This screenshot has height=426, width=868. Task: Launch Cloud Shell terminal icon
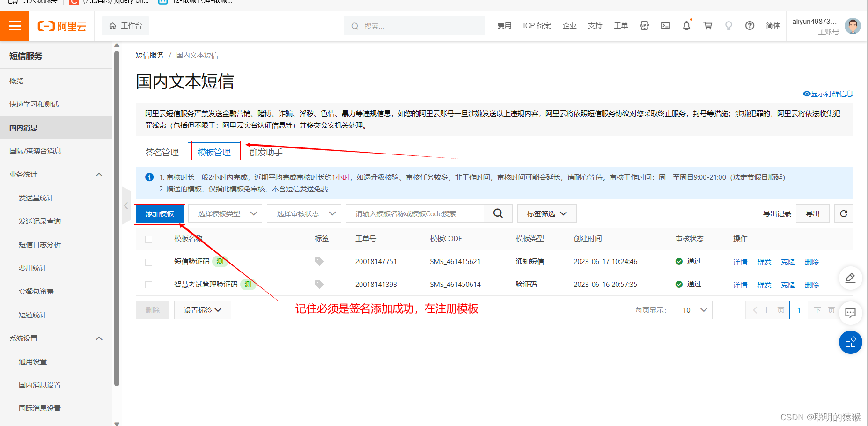pos(665,26)
